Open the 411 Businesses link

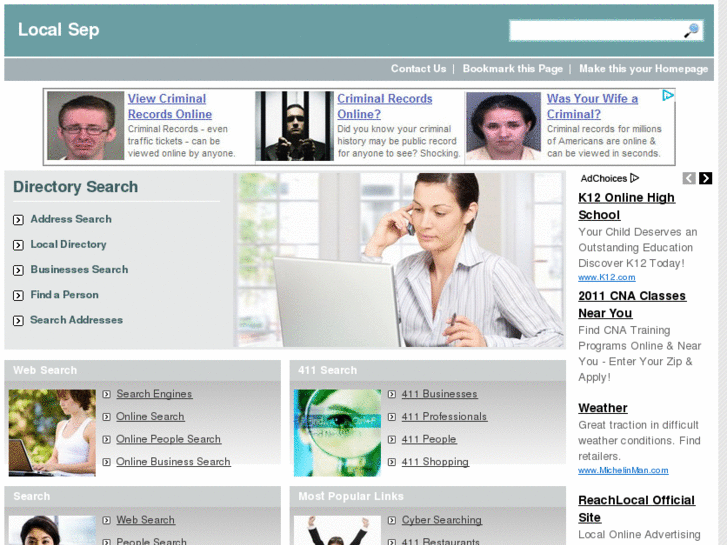440,394
